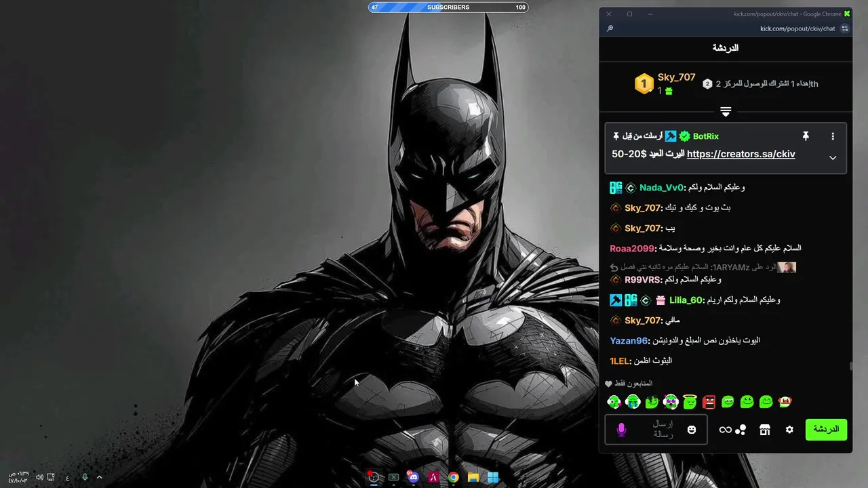Open File Explorer from the taskbar
Screen dimensions: 868x488
coord(473,477)
